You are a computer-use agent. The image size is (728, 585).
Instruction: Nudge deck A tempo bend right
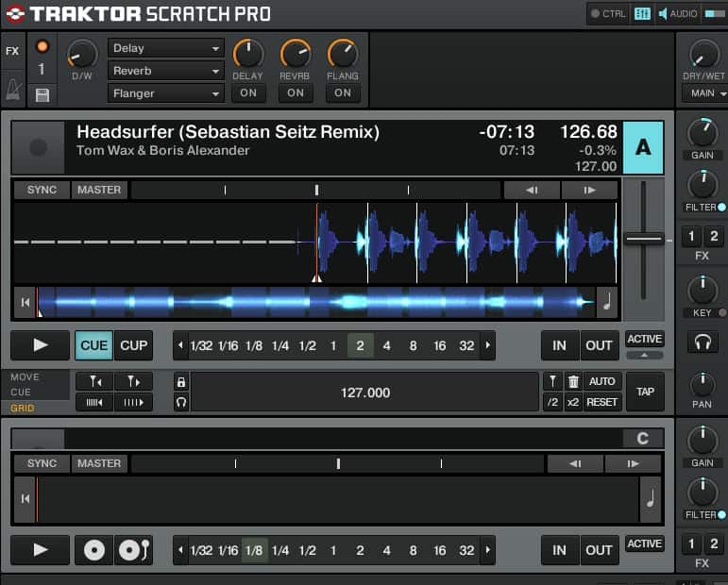[x=589, y=190]
